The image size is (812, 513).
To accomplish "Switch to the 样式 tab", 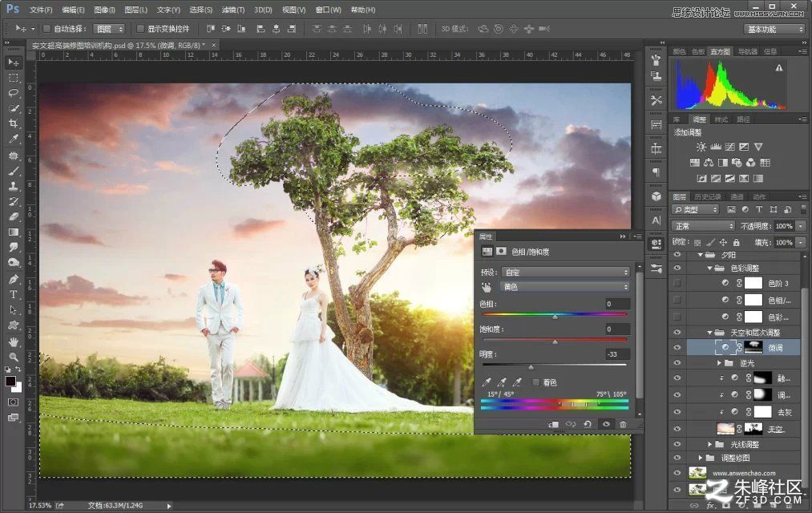I will [x=721, y=119].
